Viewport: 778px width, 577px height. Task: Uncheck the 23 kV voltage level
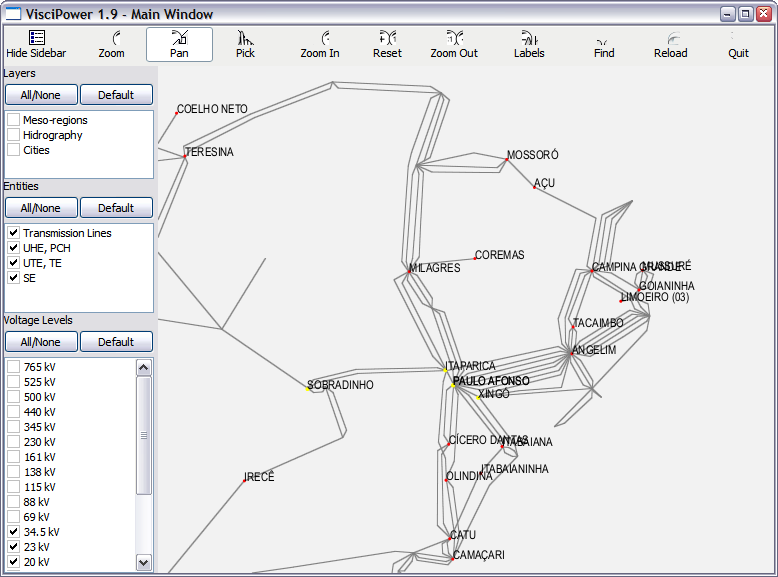pyautogui.click(x=14, y=546)
